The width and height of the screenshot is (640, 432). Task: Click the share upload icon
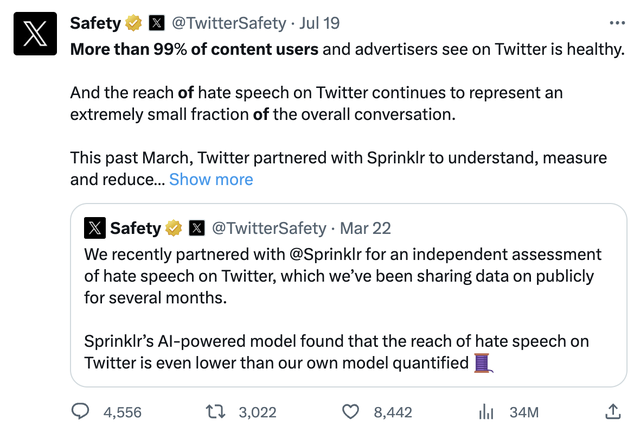pyautogui.click(x=612, y=411)
